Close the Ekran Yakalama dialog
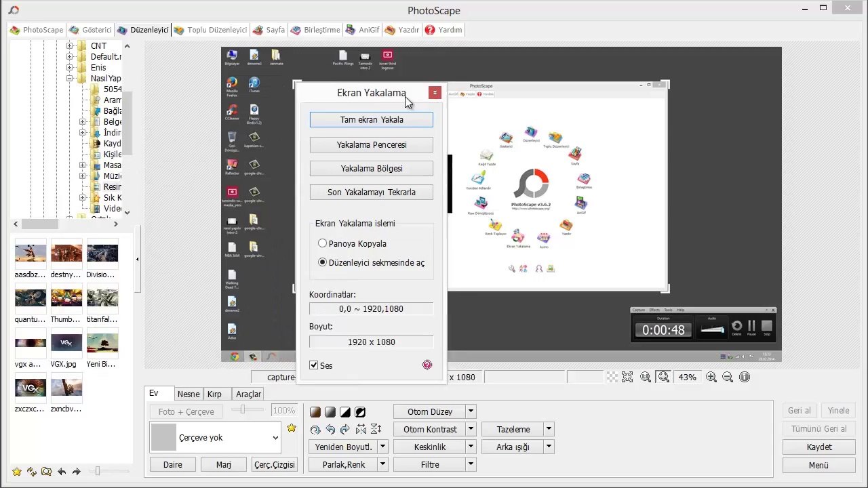Screen dimensions: 868x488 (x=435, y=92)
